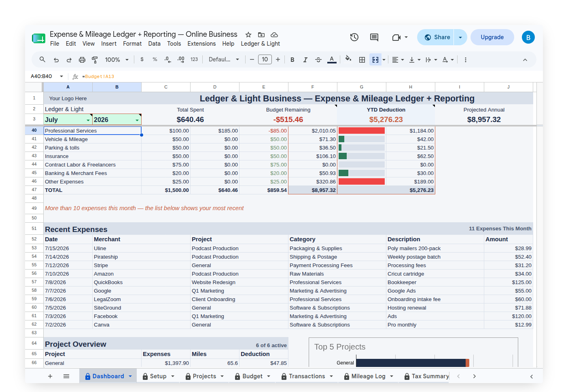Show the all sheets list
Viewport: 568px width, 392px height.
click(66, 376)
